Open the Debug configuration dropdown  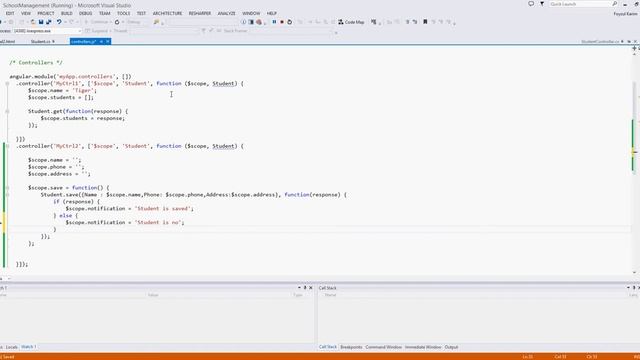pyautogui.click(x=134, y=22)
